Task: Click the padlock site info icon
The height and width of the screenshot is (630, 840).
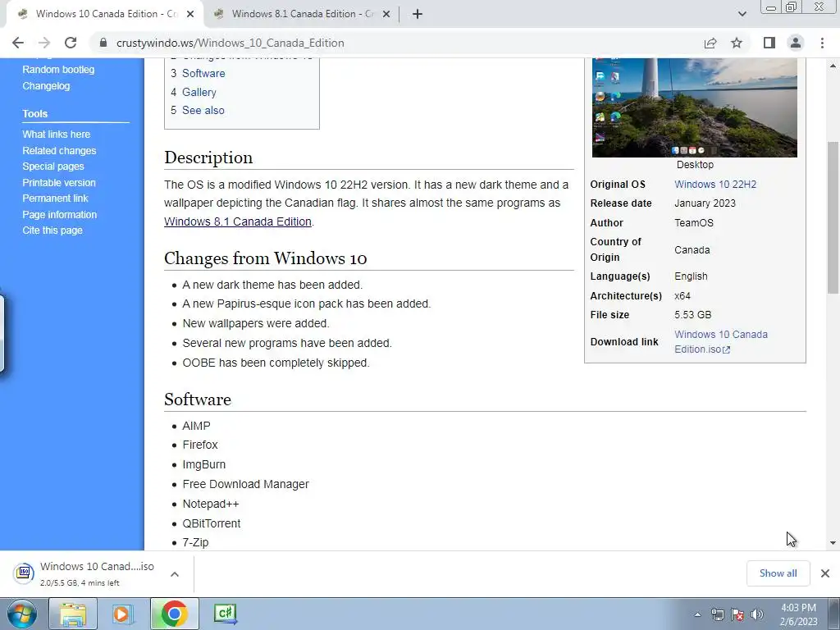Action: 103,43
